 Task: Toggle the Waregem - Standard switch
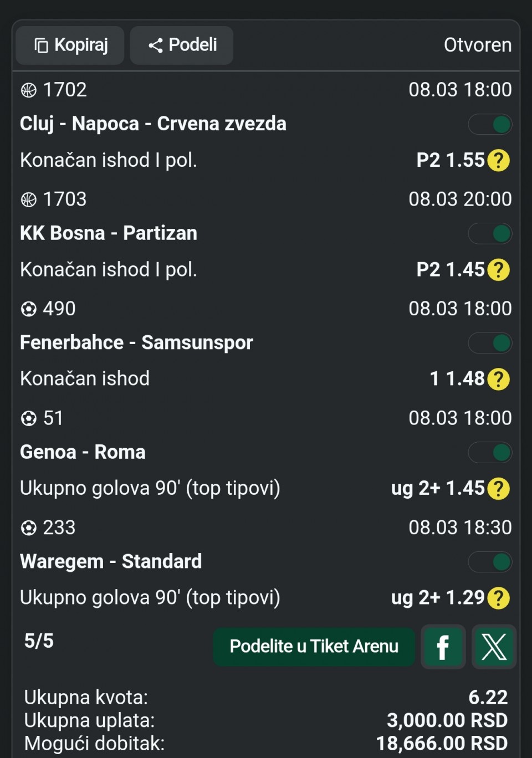(490, 562)
